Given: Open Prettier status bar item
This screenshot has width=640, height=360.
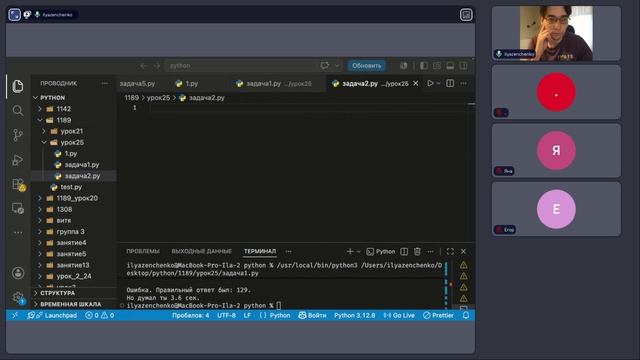Looking at the screenshot, I should point(438,316).
